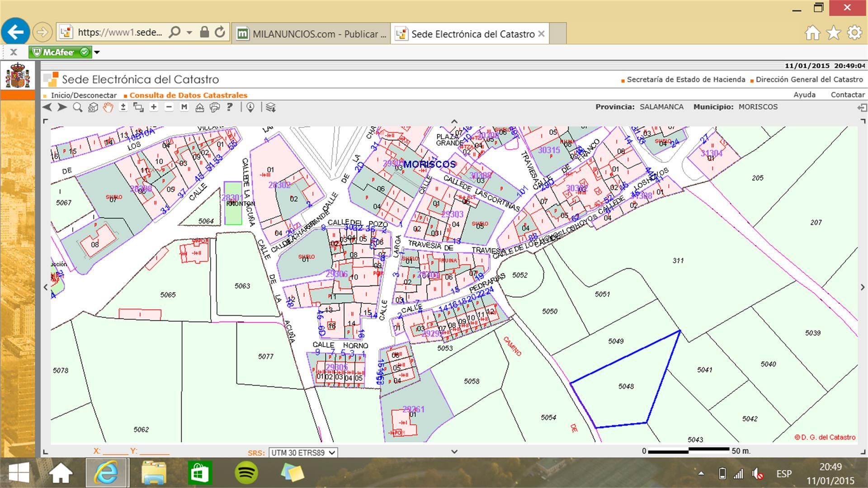Open Contactar link
Viewport: 868px width, 488px height.
coord(848,95)
